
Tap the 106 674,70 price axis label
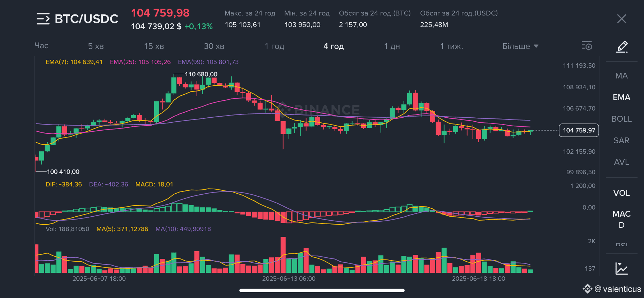(x=579, y=108)
